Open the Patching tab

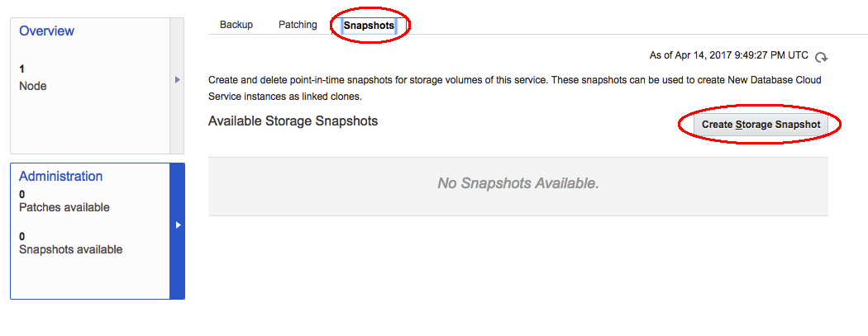tap(298, 25)
